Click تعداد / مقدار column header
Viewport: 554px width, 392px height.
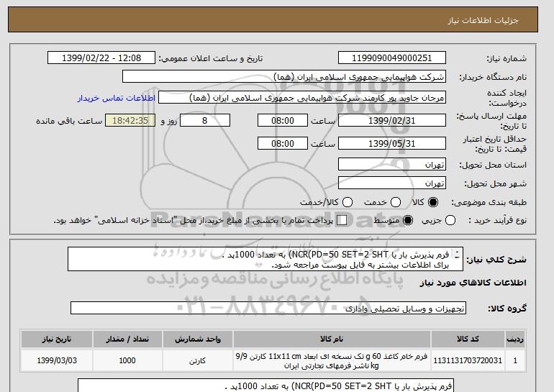click(127, 339)
